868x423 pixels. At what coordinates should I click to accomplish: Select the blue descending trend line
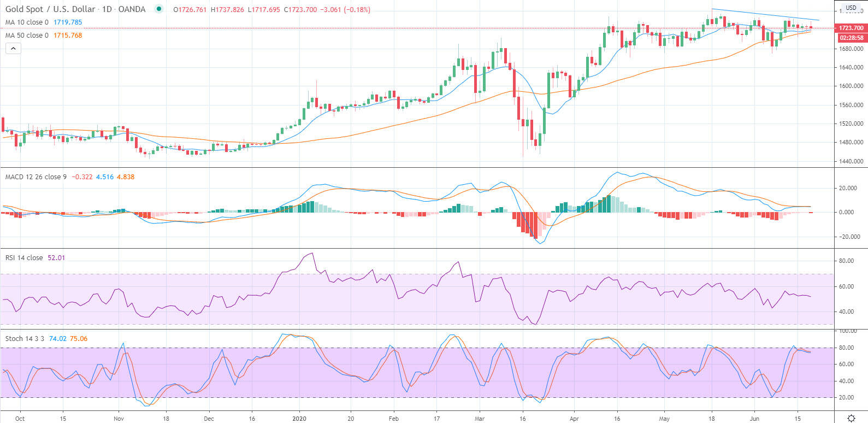(765, 15)
